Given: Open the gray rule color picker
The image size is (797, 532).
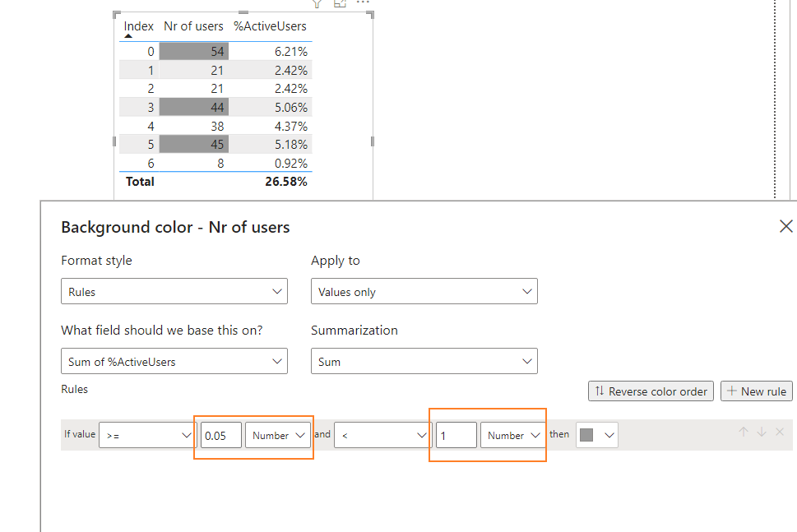Looking at the screenshot, I should point(597,435).
